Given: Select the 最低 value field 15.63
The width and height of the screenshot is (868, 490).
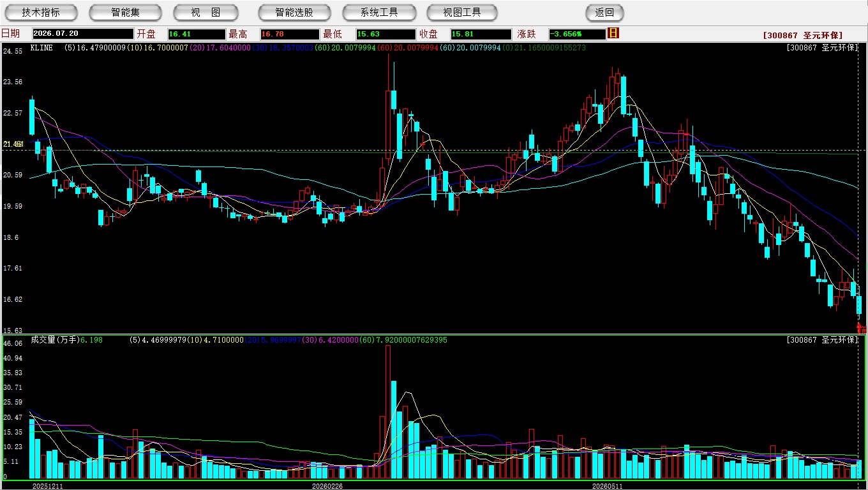Looking at the screenshot, I should click(386, 34).
